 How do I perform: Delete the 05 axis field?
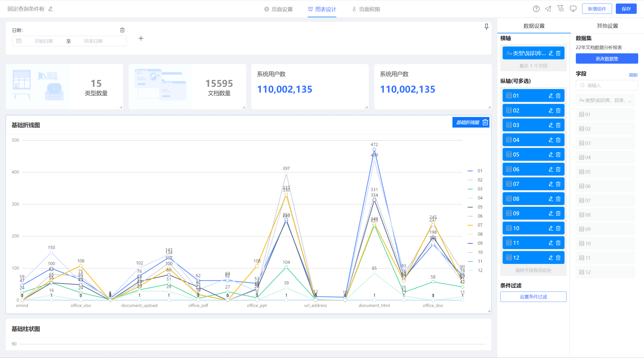tap(558, 154)
